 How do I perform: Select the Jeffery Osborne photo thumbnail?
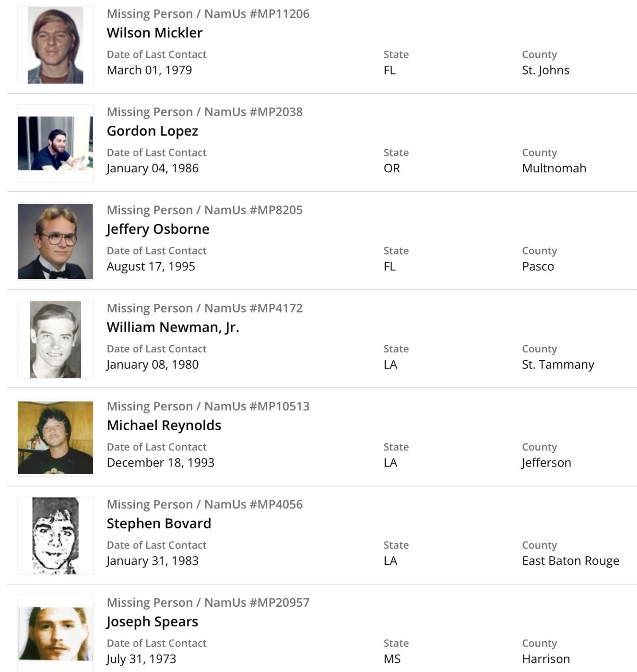[55, 241]
